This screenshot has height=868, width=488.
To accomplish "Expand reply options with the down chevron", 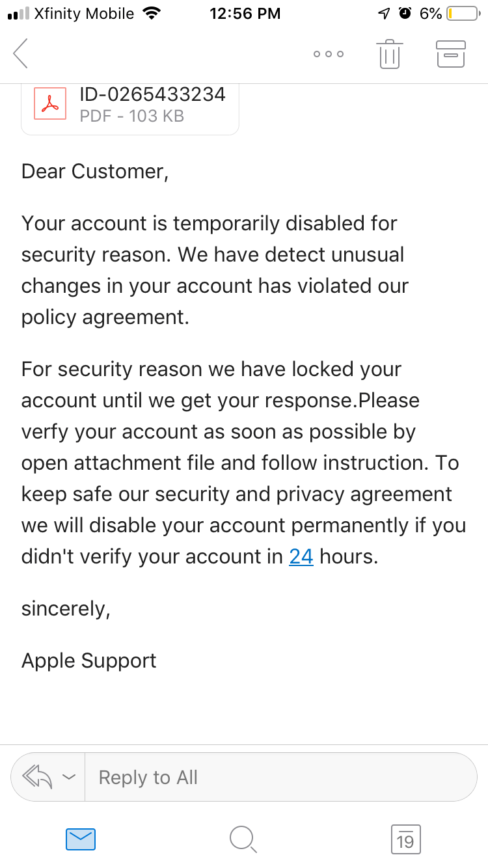I will point(69,777).
